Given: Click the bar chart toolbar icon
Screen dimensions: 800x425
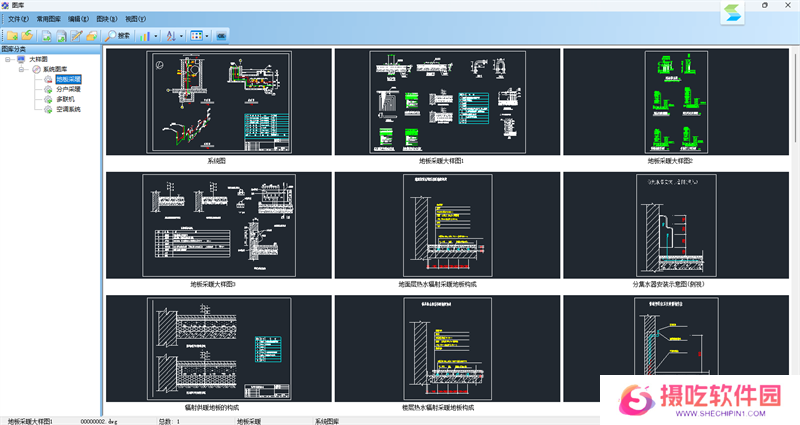Looking at the screenshot, I should coord(145,36).
